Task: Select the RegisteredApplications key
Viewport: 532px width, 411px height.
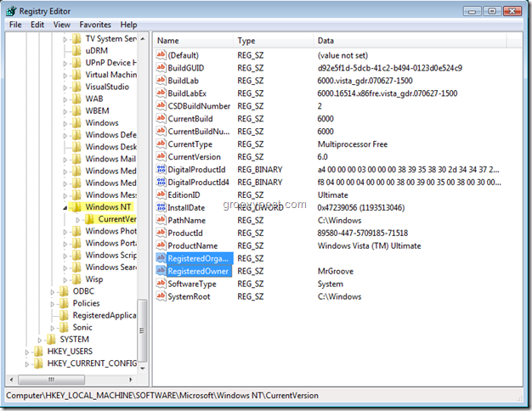Action: (105, 315)
